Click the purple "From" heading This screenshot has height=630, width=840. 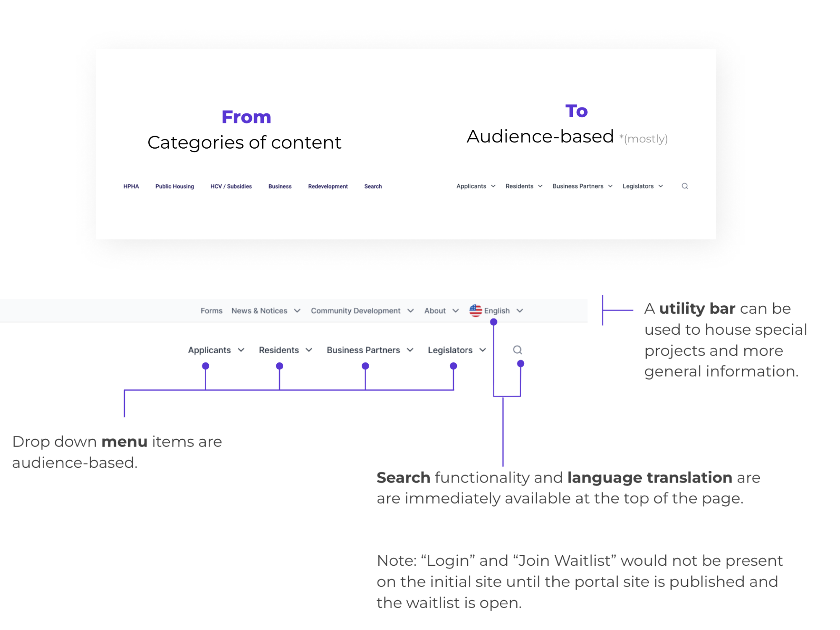click(247, 117)
